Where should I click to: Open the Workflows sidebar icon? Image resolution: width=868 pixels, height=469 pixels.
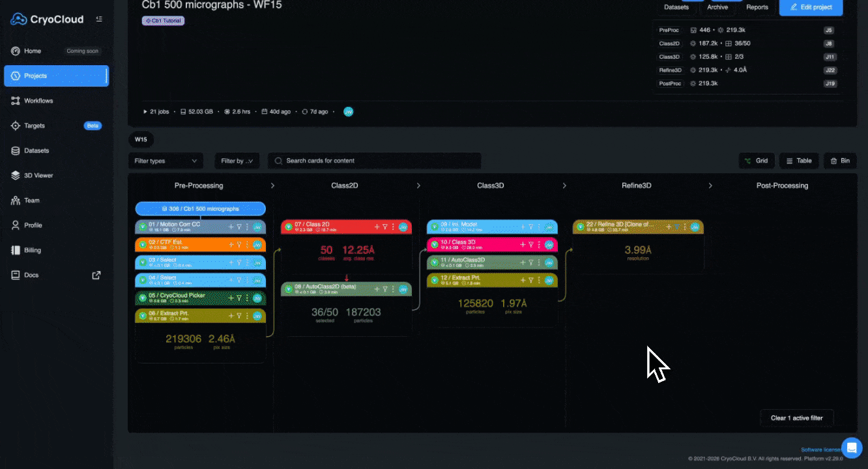click(x=16, y=101)
